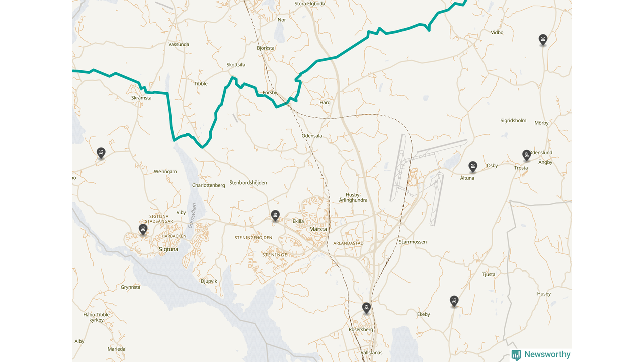Image resolution: width=644 pixels, height=362 pixels.
Task: Click the Newsworthy logo icon
Action: (x=516, y=355)
